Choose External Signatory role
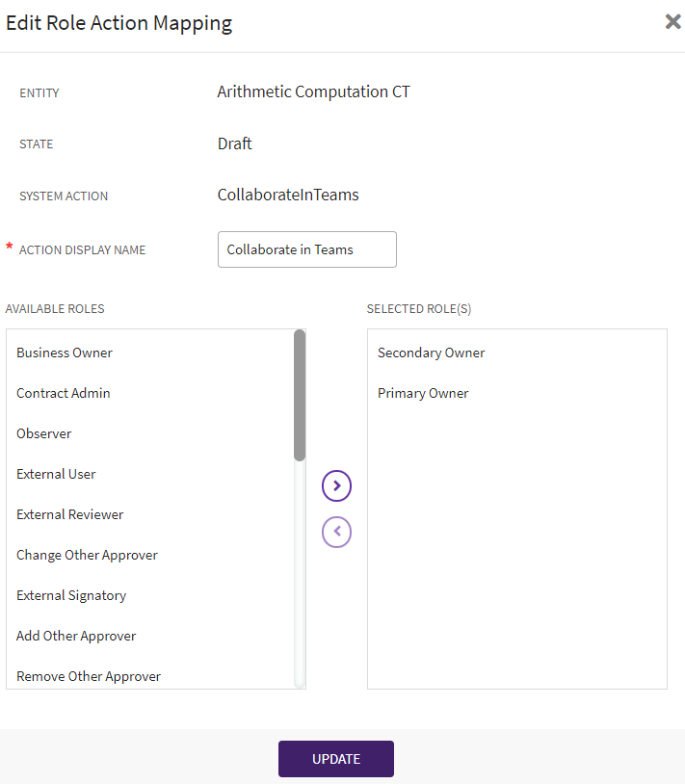The image size is (685, 784). 71,595
